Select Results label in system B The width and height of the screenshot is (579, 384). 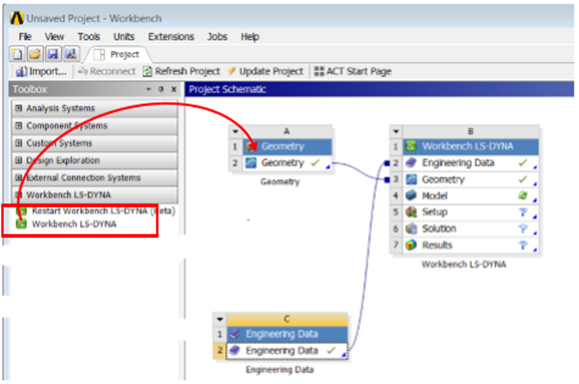tap(437, 245)
